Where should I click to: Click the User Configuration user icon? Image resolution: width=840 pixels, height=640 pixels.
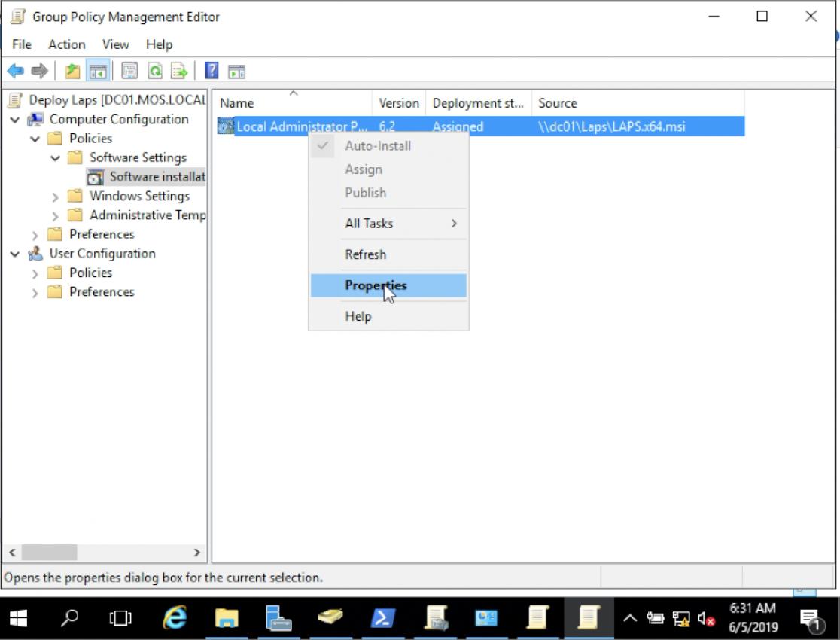35,254
